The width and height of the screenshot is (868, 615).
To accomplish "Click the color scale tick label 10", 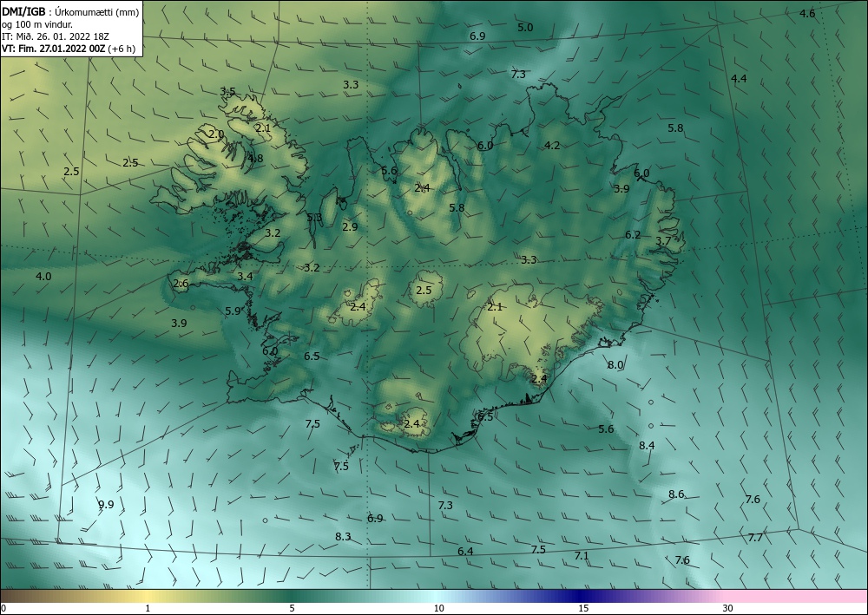I will click(x=438, y=609).
